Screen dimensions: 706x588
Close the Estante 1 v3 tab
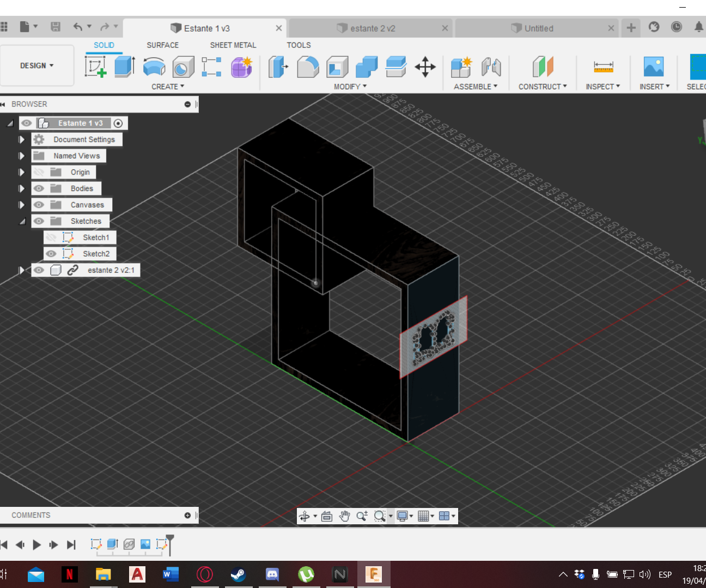(x=279, y=28)
